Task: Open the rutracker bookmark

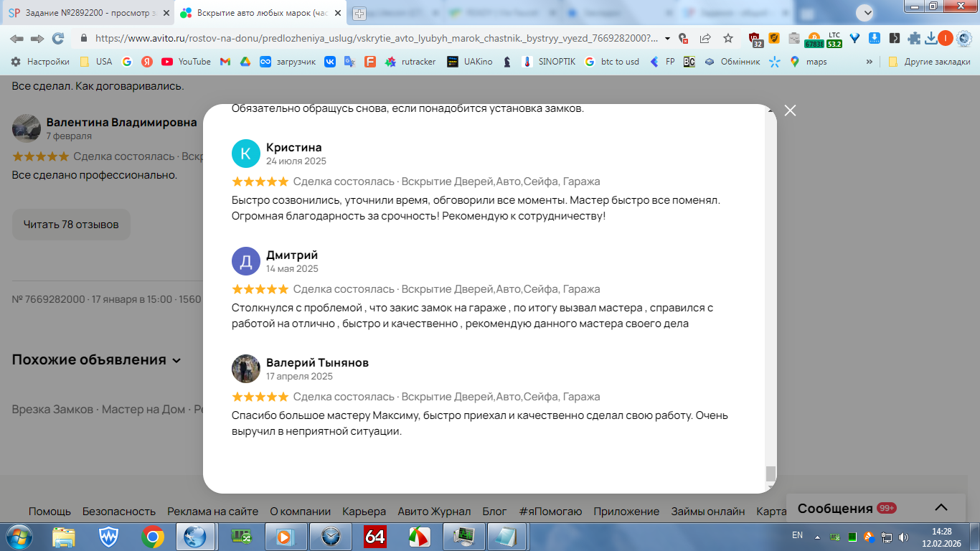Action: coord(410,62)
